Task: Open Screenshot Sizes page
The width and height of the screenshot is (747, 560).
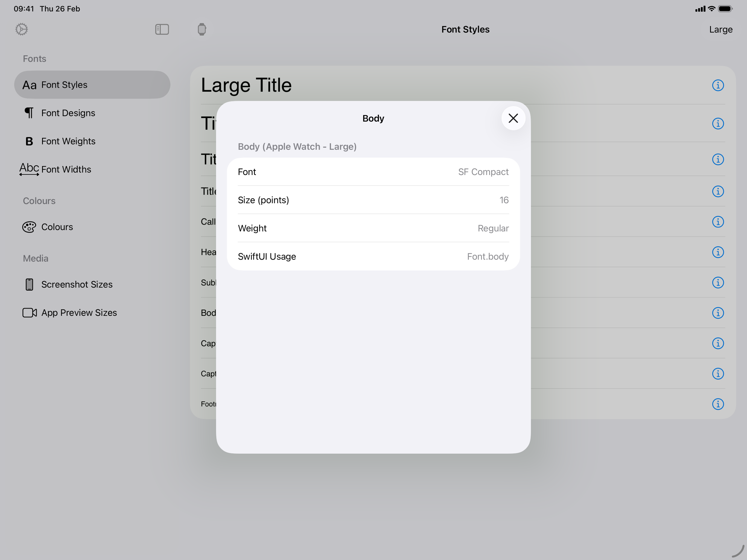Action: coord(77,284)
